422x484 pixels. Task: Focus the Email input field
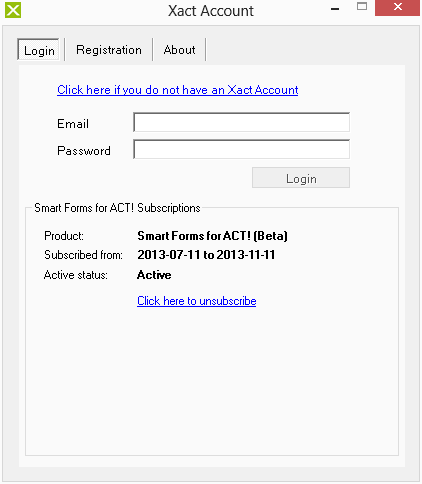tap(241, 122)
